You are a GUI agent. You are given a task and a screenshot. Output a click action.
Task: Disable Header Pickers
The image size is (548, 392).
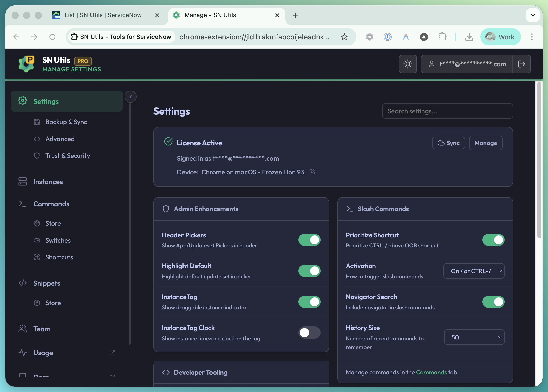click(x=309, y=240)
